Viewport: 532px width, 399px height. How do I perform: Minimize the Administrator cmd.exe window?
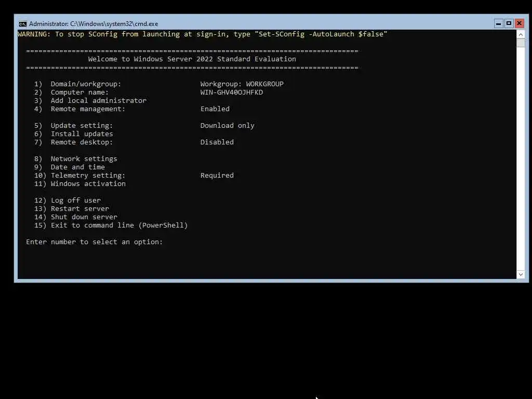click(x=498, y=23)
